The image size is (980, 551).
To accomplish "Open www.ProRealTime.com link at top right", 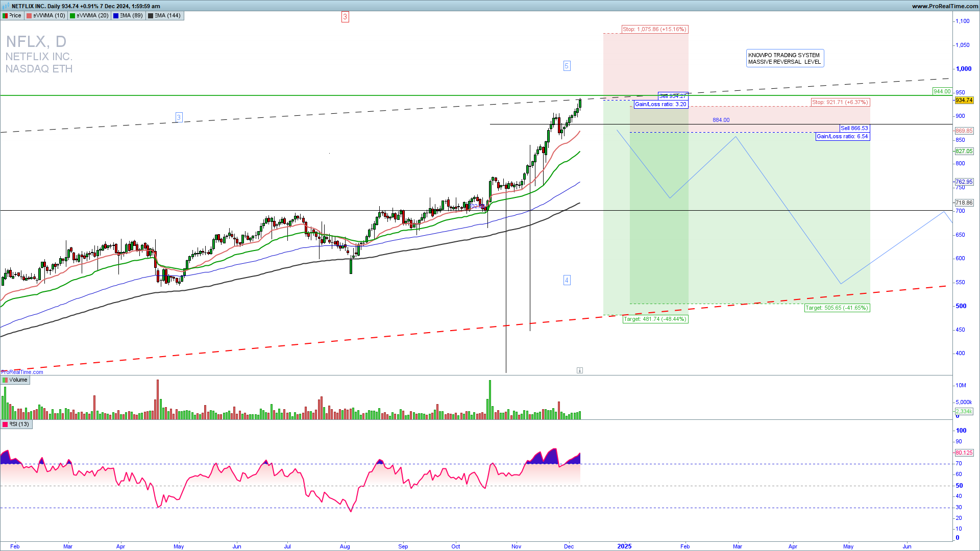I will (945, 6).
